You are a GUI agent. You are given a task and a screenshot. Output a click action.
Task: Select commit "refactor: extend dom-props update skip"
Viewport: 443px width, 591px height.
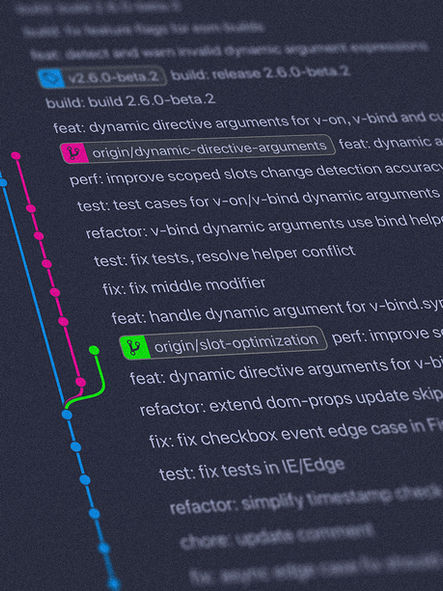coord(291,401)
